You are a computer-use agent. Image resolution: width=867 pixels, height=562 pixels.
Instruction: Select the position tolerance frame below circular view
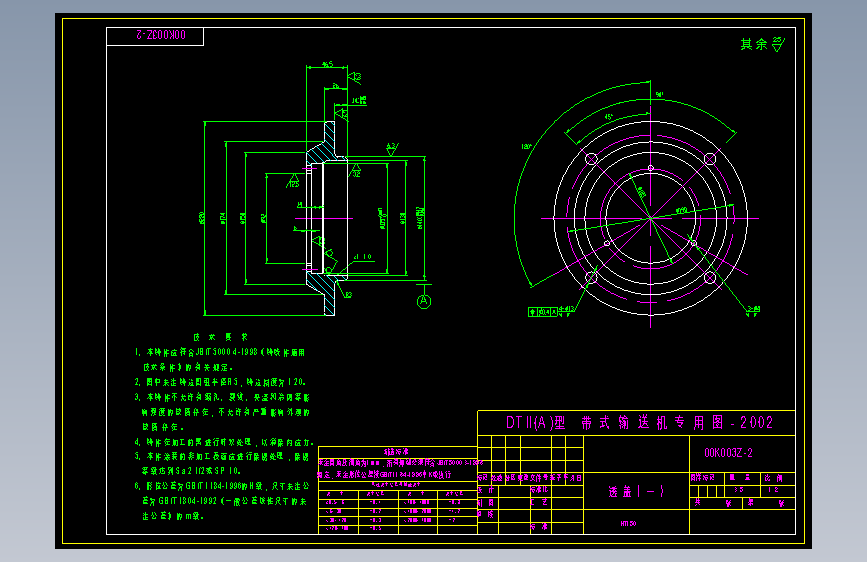(543, 312)
